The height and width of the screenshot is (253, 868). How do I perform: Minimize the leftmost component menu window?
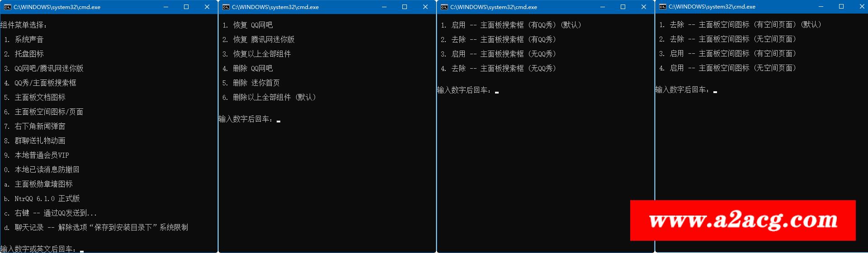[166, 7]
